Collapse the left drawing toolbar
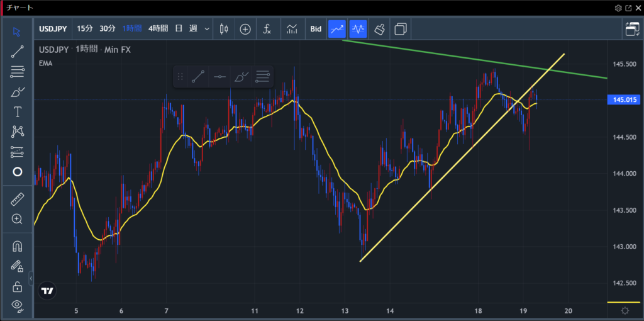644x321 pixels. (31, 278)
